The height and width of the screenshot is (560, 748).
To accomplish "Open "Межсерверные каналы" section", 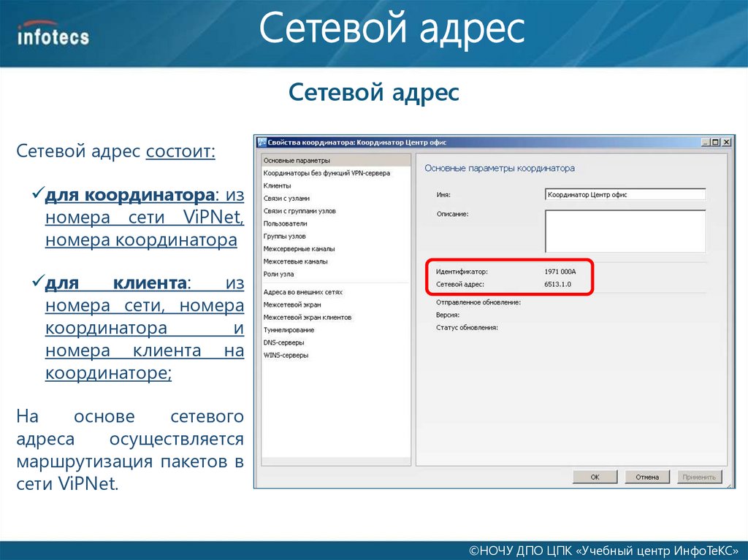I will tap(299, 248).
